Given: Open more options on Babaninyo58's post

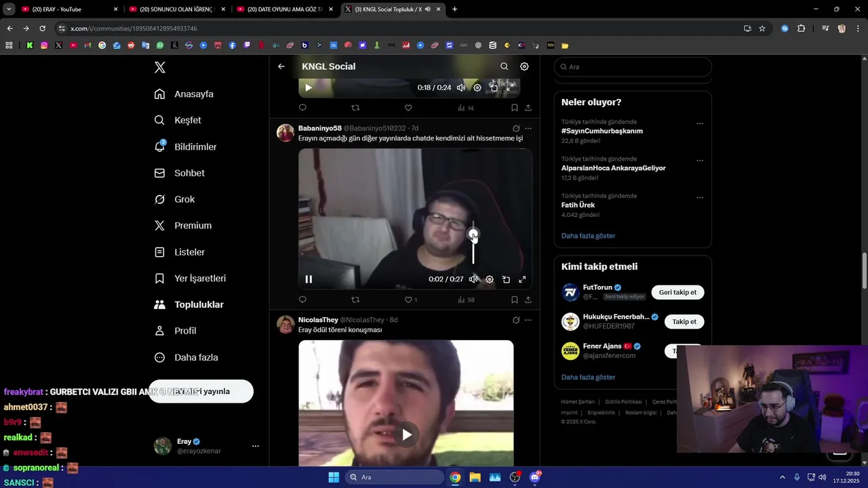Looking at the screenshot, I should tap(528, 128).
